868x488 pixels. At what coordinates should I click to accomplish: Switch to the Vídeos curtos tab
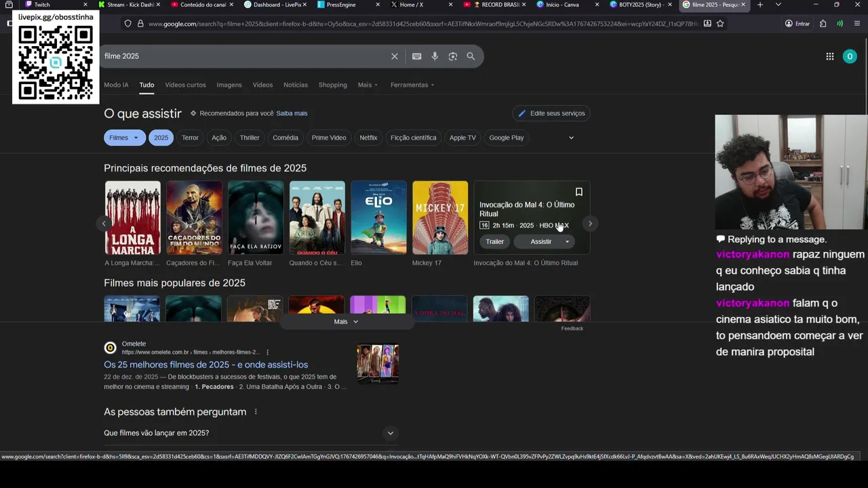(185, 85)
